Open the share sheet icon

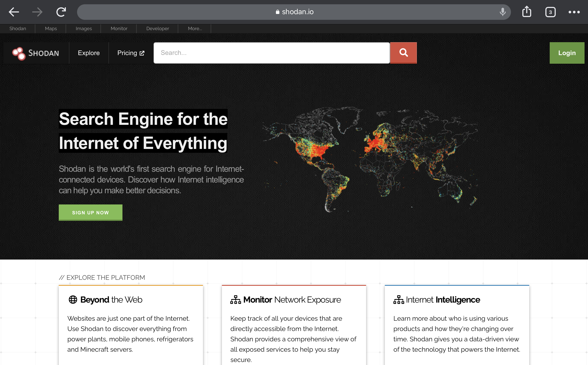pyautogui.click(x=527, y=11)
